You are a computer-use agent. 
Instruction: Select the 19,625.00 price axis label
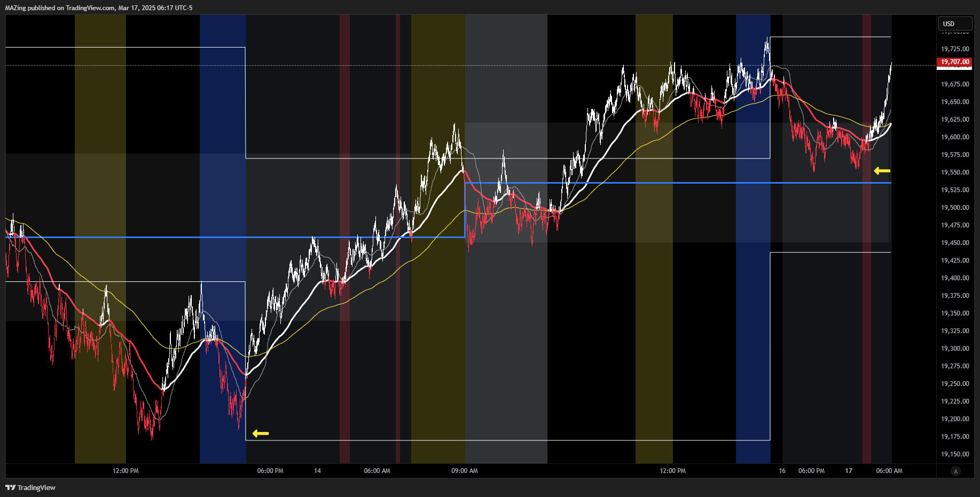[x=955, y=120]
